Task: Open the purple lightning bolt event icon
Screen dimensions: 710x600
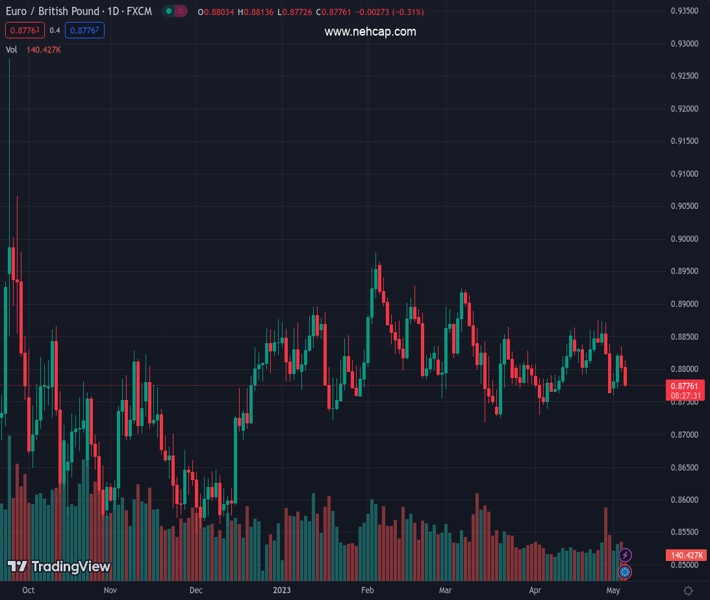Action: (x=625, y=555)
